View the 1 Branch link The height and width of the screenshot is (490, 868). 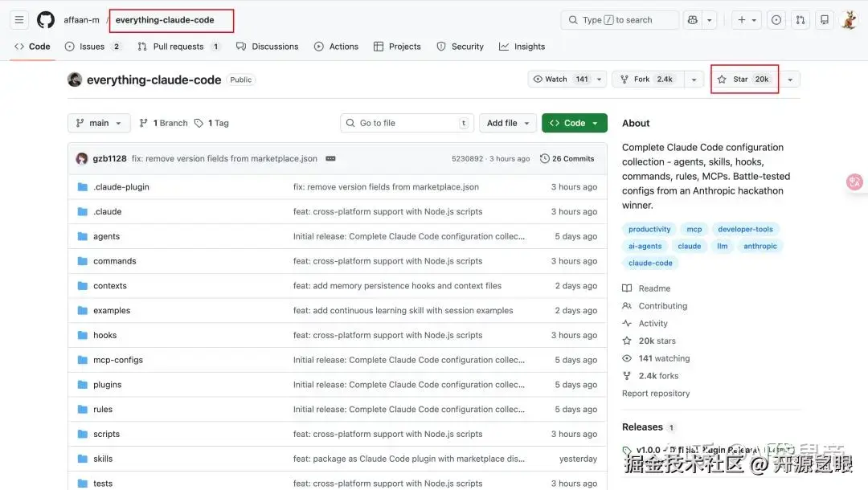(163, 123)
